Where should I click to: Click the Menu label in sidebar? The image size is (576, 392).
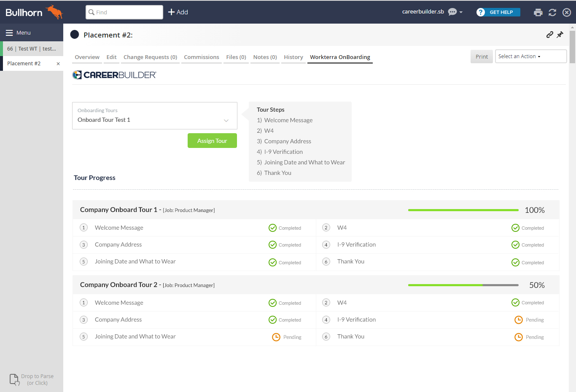(24, 32)
